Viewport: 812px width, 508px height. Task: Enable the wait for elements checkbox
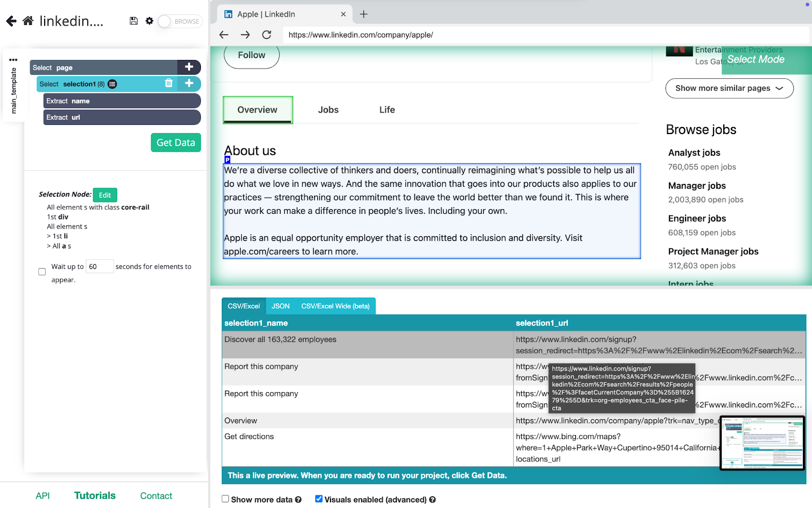click(42, 272)
